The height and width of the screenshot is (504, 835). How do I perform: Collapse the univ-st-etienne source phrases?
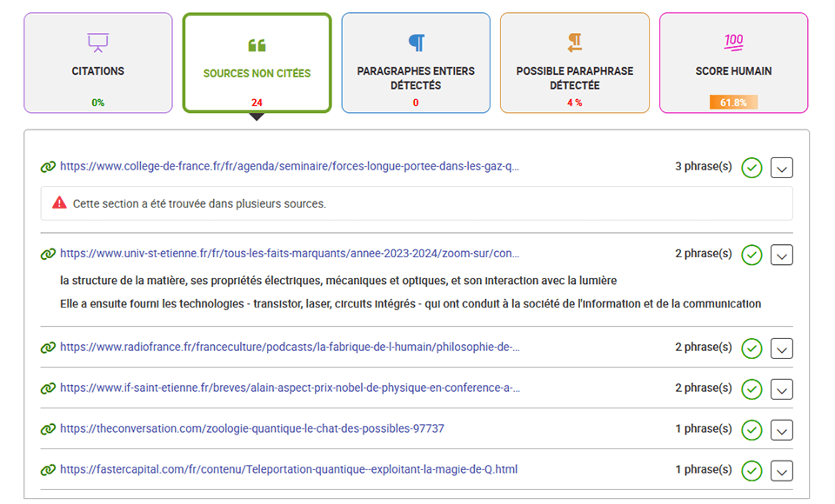(782, 255)
